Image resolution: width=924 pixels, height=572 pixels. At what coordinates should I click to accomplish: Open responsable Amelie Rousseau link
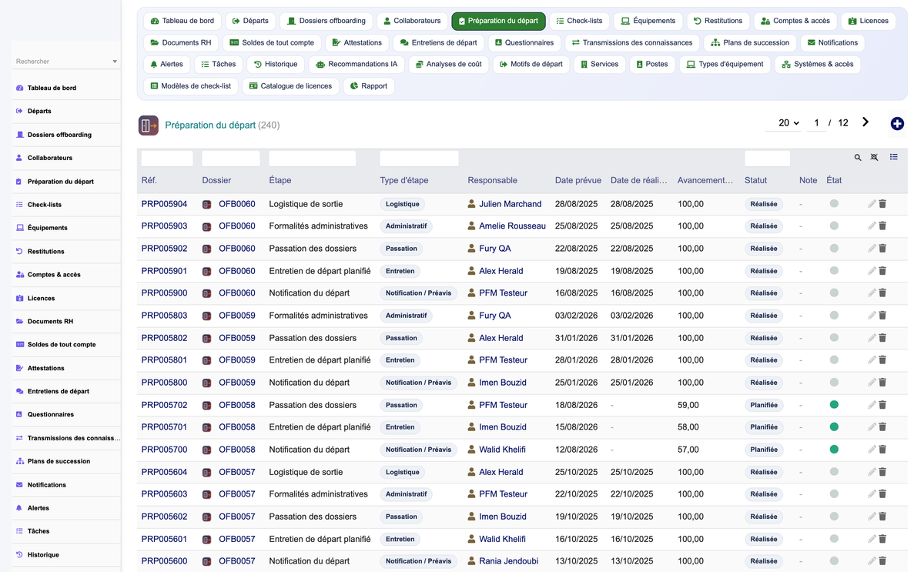(x=512, y=226)
